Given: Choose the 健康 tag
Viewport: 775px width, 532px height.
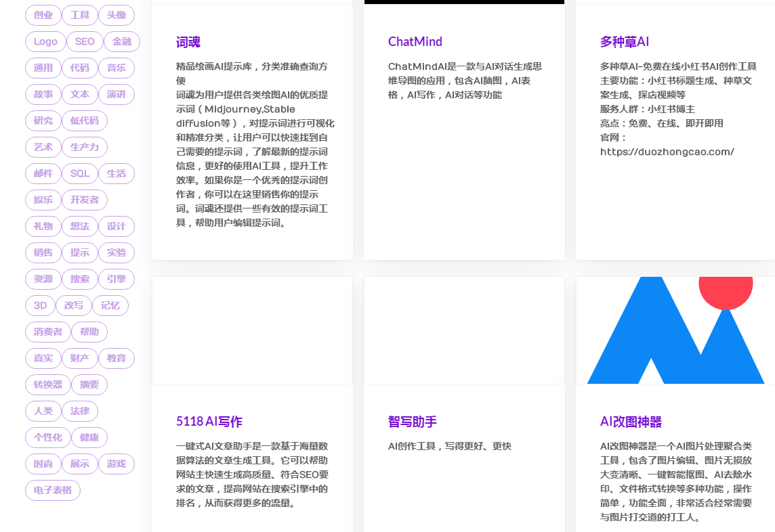Looking at the screenshot, I should pos(89,437).
